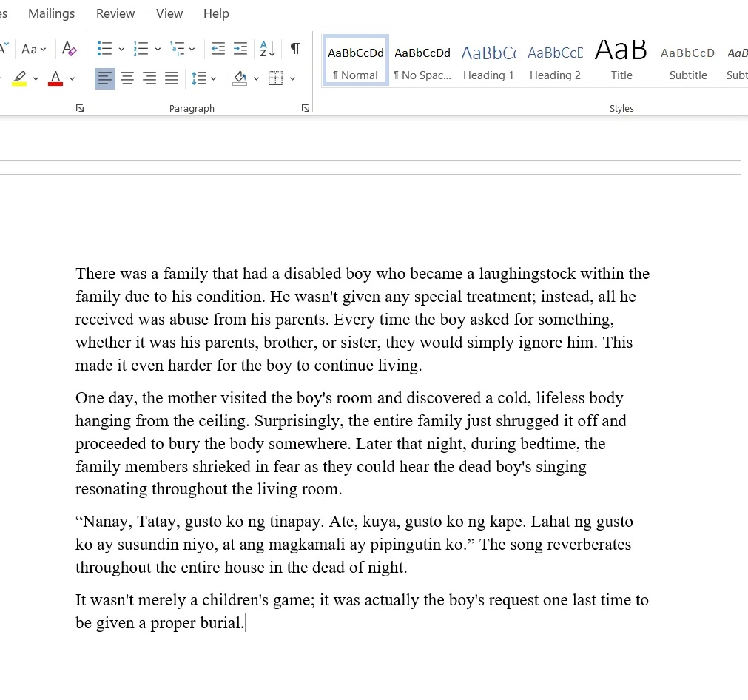This screenshot has width=748, height=700.
Task: Expand the Borders dropdown arrow
Action: [x=292, y=78]
